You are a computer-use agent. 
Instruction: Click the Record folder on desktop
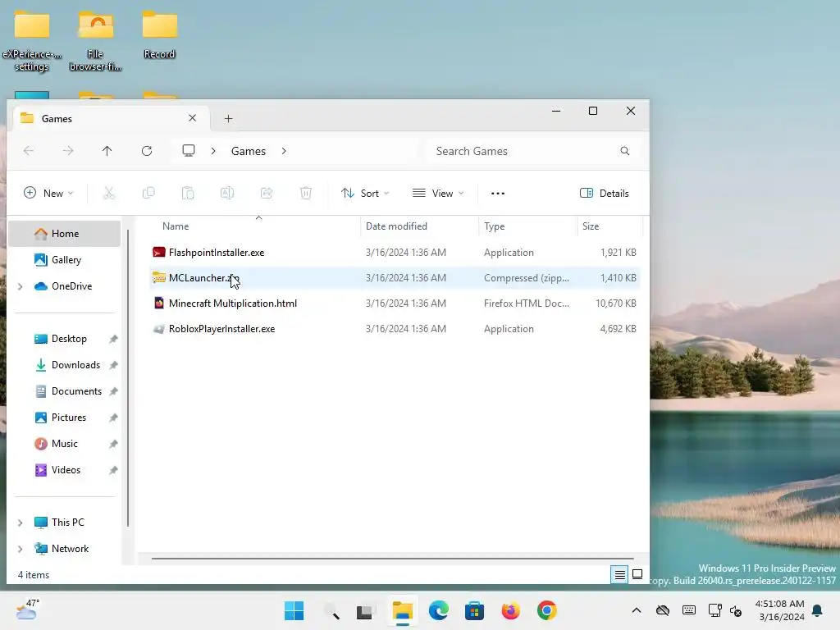[160, 34]
